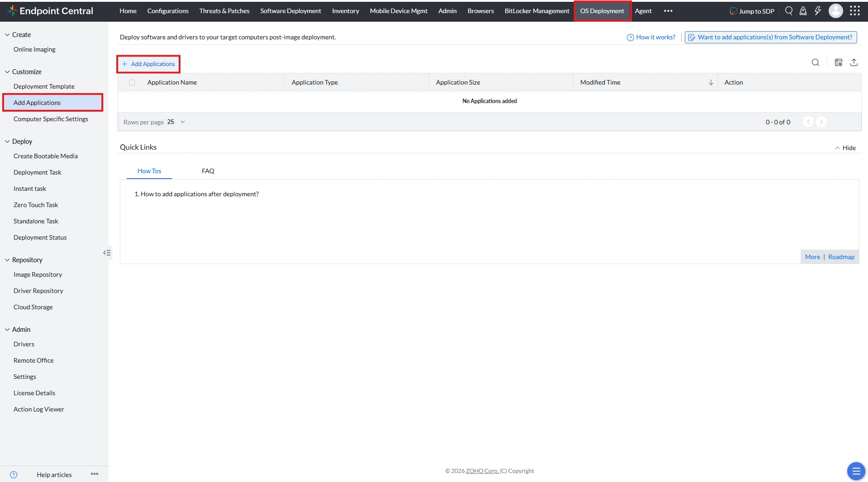The width and height of the screenshot is (868, 482).
Task: Open Mobile Device Mgmt tab
Action: click(x=398, y=11)
